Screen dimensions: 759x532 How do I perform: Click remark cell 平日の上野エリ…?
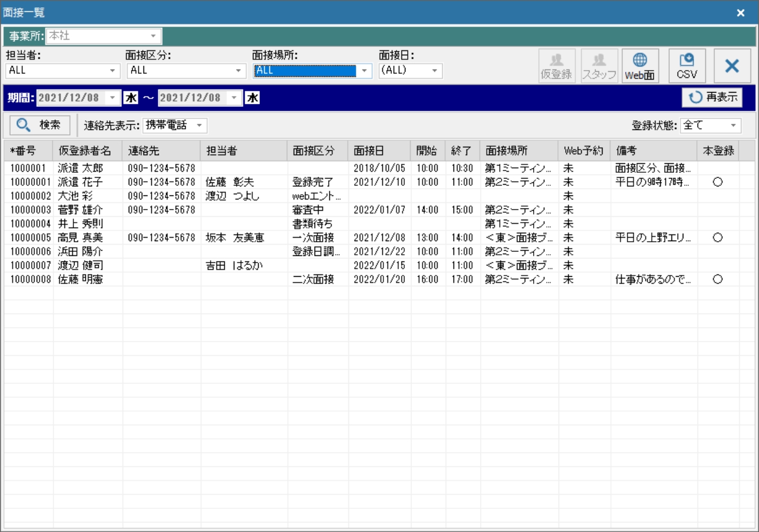pyautogui.click(x=653, y=238)
